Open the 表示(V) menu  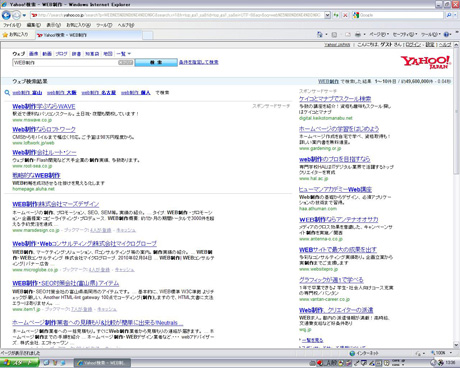[x=53, y=25]
